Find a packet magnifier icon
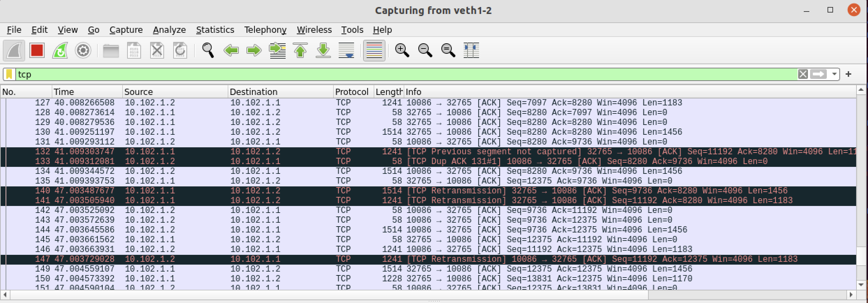This screenshot has width=868, height=303. (208, 51)
